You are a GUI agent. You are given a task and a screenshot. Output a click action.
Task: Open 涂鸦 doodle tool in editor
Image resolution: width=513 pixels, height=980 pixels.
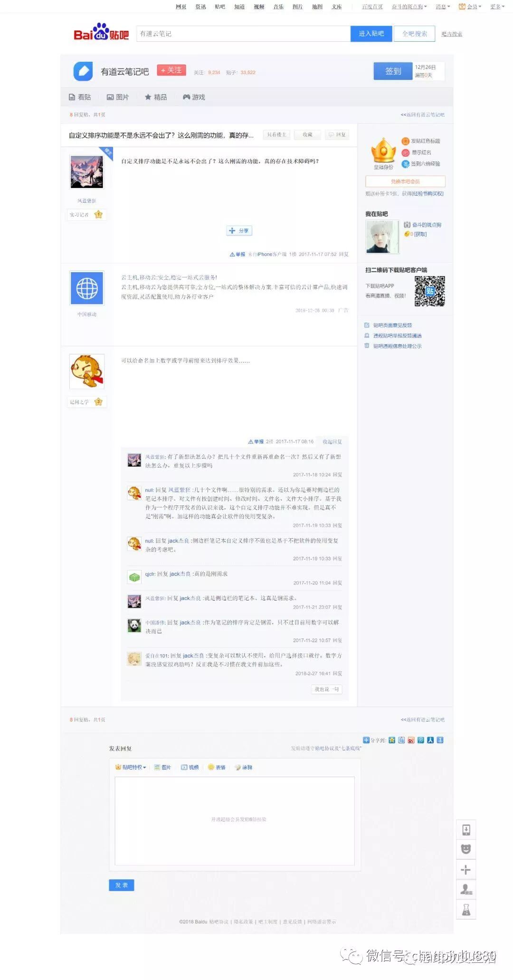pyautogui.click(x=244, y=767)
